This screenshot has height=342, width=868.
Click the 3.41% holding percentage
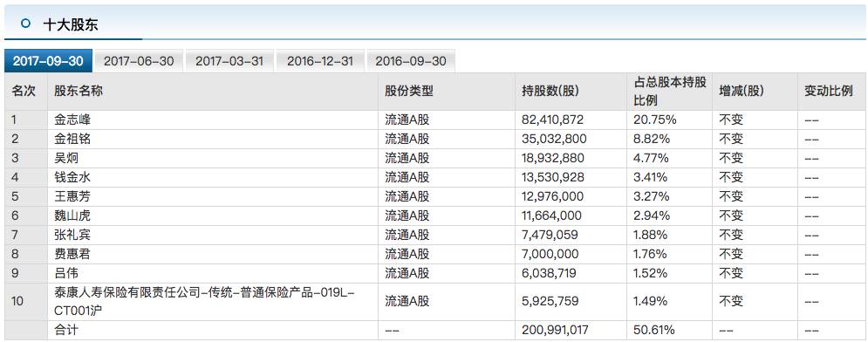(x=651, y=177)
